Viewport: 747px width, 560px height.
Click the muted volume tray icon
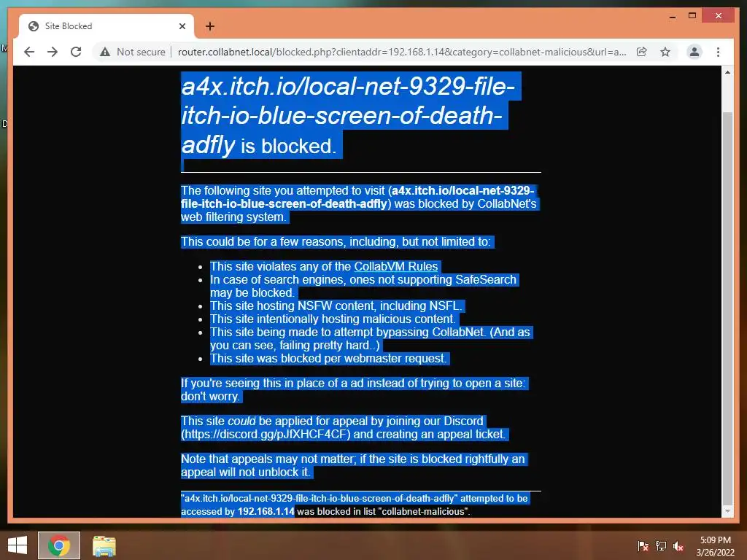(678, 546)
